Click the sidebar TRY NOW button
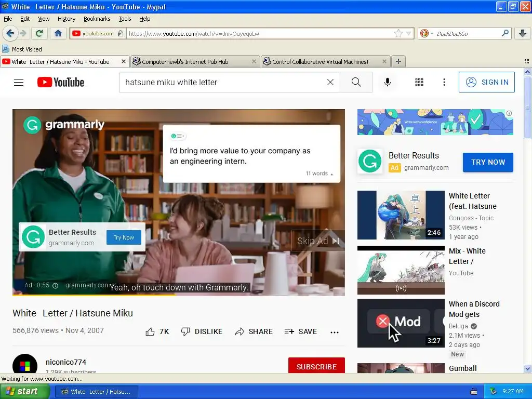 point(488,162)
